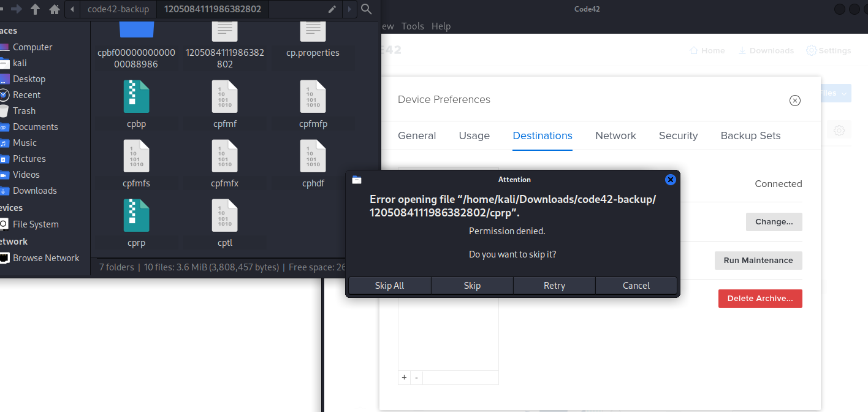Click Retry in the Attention dialog

(554, 286)
